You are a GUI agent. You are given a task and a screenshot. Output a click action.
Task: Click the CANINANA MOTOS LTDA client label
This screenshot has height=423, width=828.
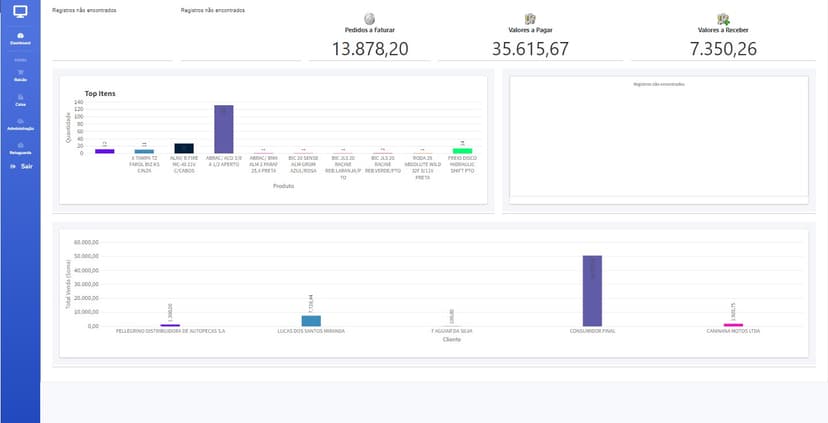pyautogui.click(x=733, y=331)
